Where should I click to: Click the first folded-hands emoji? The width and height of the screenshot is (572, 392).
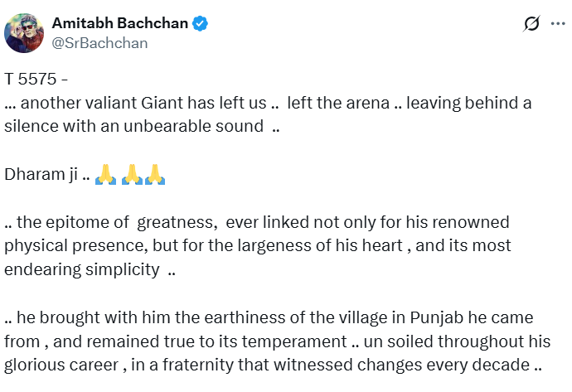tap(105, 175)
